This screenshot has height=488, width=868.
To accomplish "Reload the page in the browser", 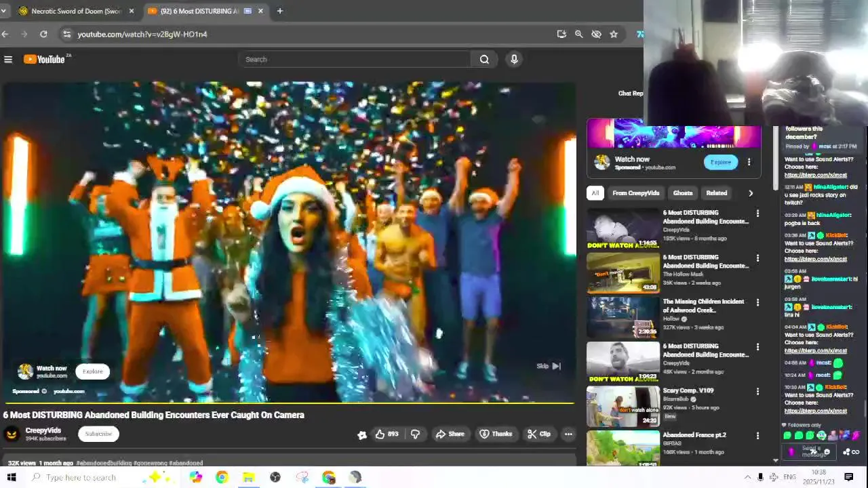I will click(x=43, y=34).
